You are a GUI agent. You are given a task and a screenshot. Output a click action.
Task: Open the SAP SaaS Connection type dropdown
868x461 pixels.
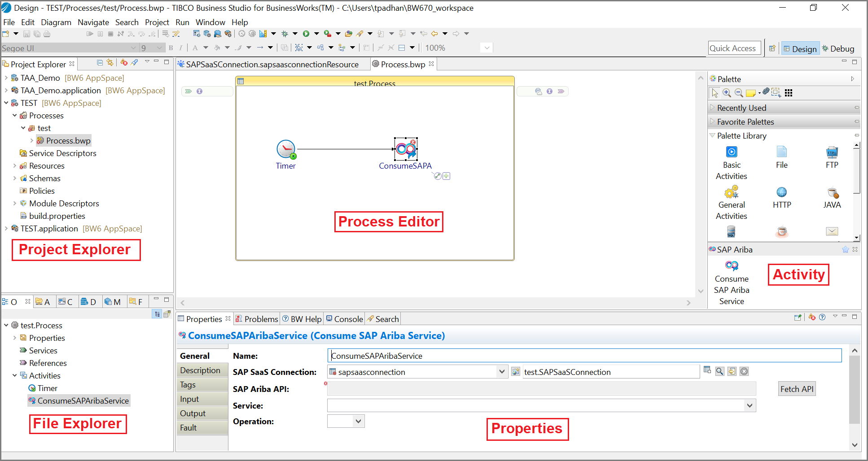pyautogui.click(x=502, y=372)
